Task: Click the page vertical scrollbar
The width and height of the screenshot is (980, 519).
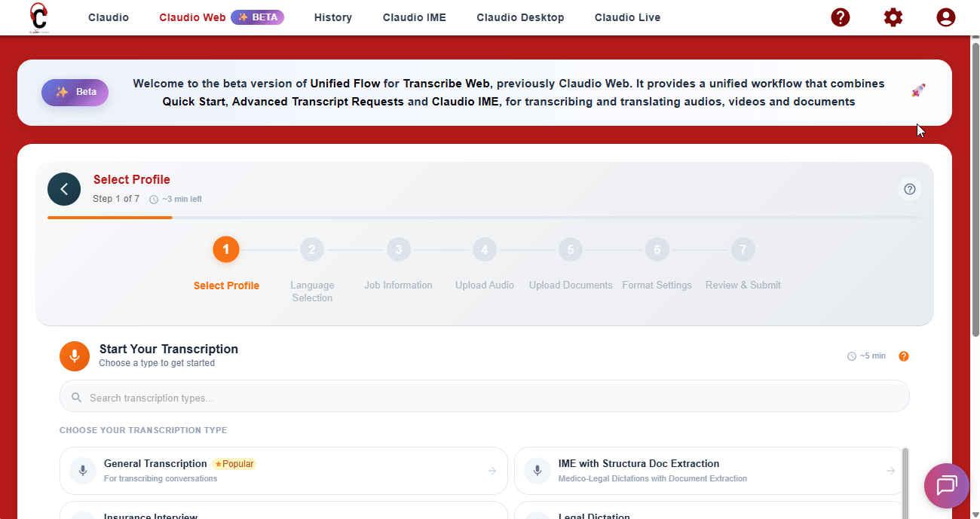Action: [975, 188]
